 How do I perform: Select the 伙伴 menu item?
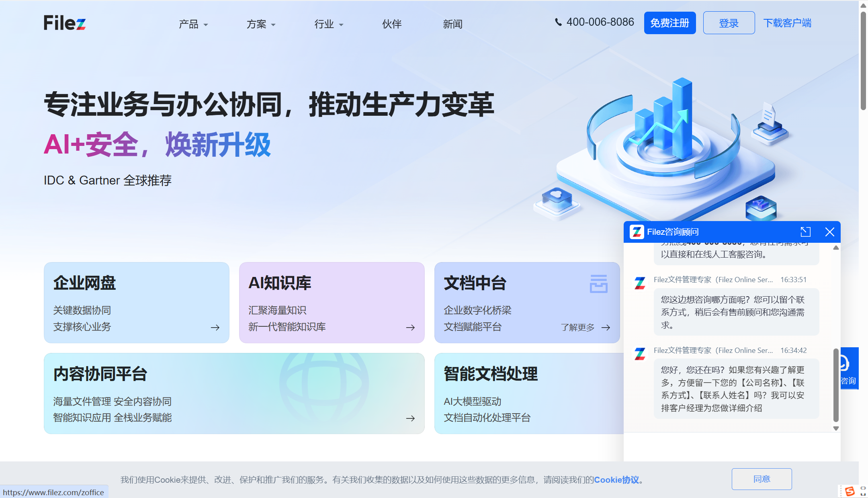pyautogui.click(x=392, y=24)
